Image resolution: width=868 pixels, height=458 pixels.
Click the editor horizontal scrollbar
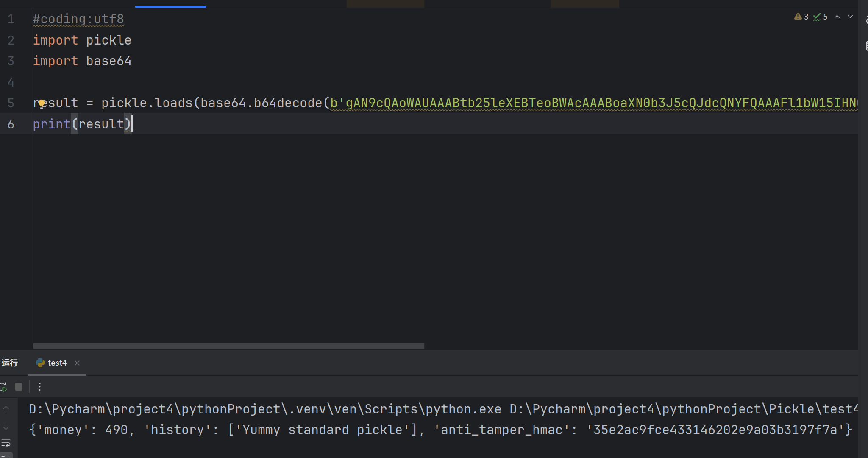229,346
